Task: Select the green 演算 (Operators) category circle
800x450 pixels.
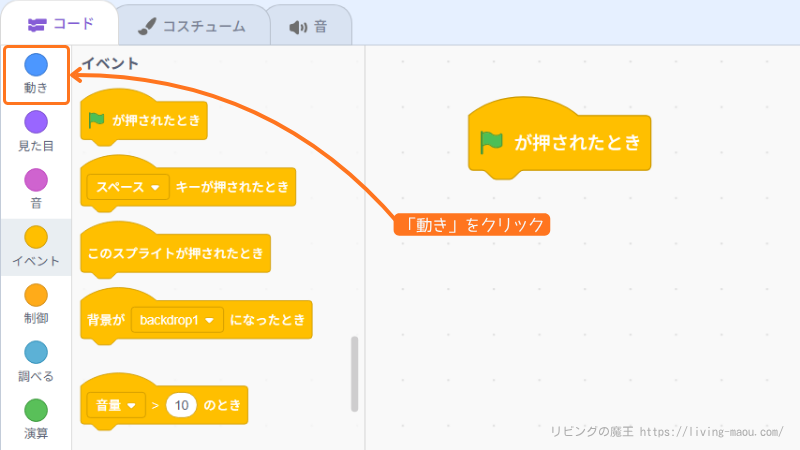Action: (36, 410)
